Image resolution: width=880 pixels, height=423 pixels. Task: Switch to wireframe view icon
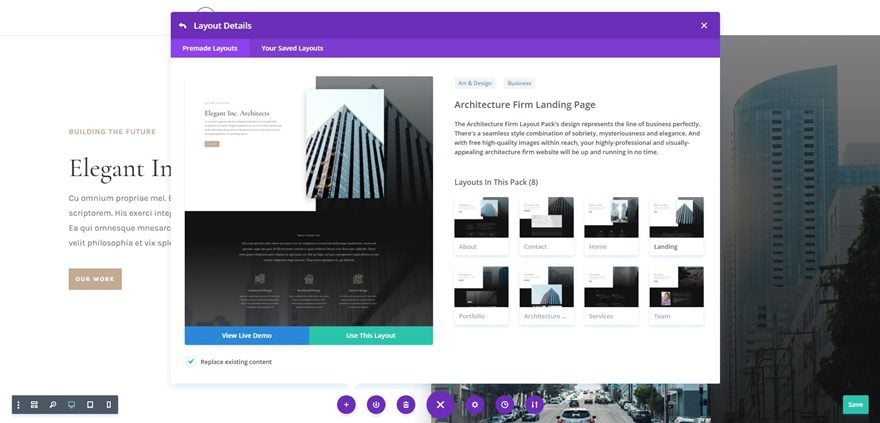click(x=34, y=404)
